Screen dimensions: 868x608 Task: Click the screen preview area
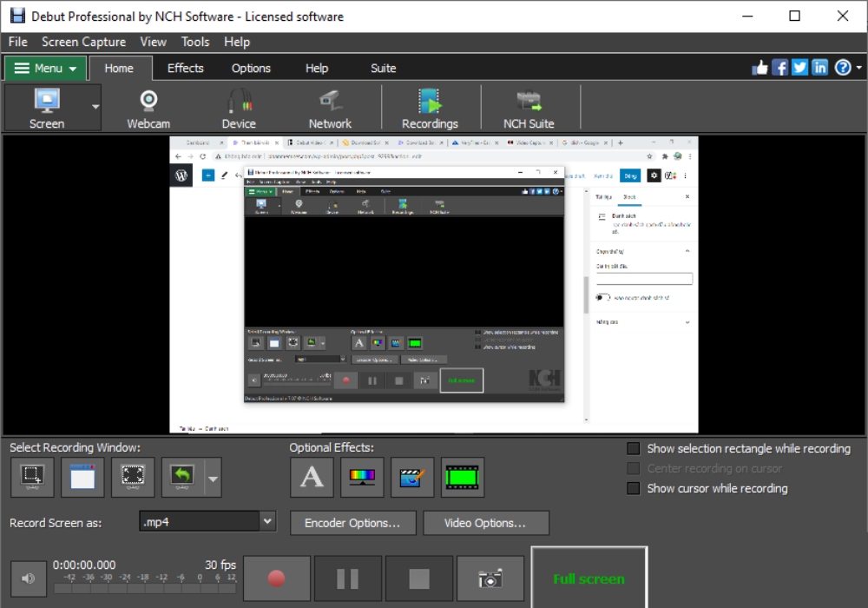pyautogui.click(x=434, y=285)
